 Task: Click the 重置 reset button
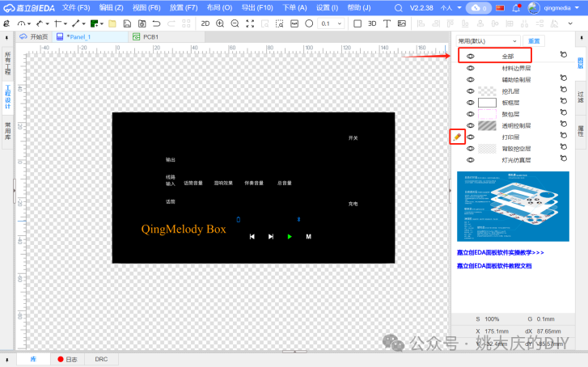534,41
